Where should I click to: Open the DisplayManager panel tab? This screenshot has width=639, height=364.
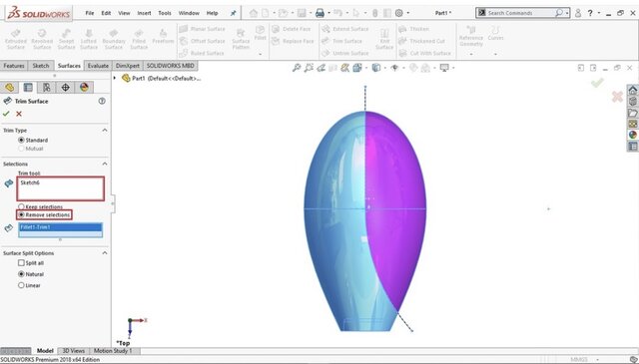[84, 87]
